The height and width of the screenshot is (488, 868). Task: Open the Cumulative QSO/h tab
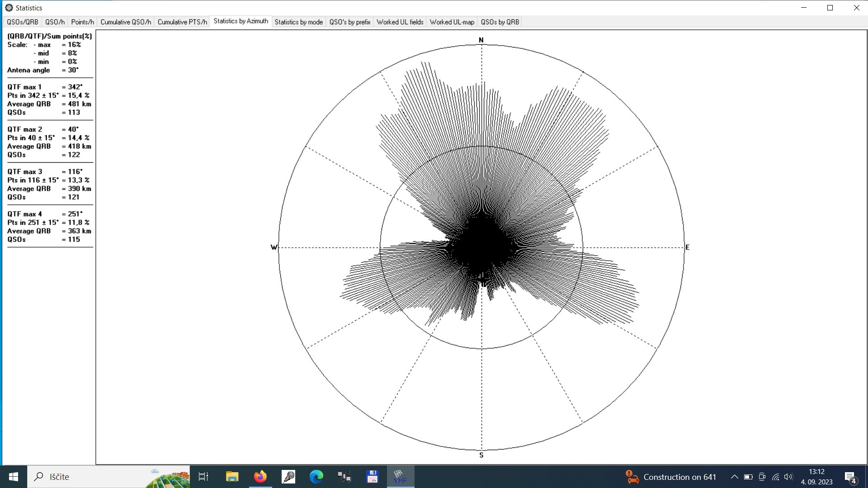tap(126, 22)
